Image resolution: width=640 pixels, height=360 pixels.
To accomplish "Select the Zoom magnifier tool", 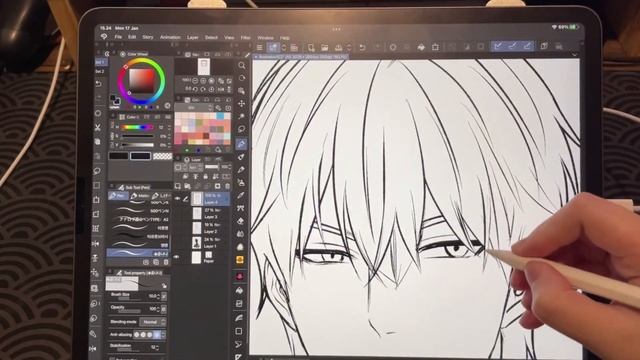I will pos(242,65).
